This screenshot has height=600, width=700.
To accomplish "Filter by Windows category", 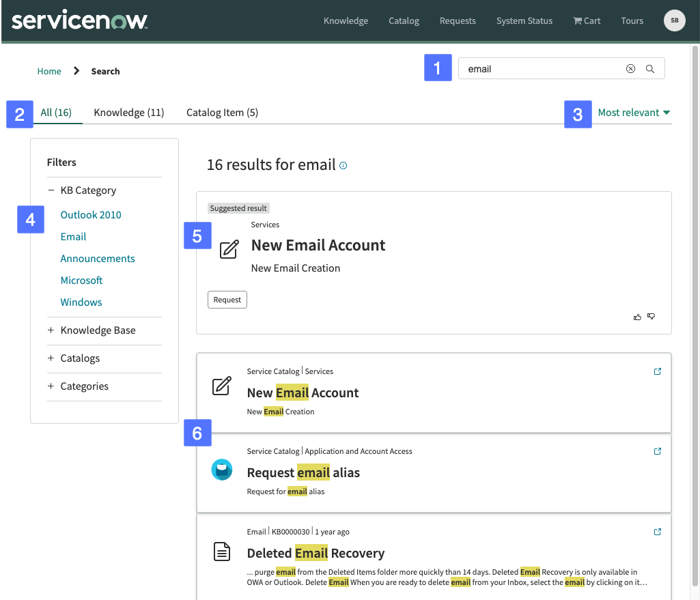I will tap(81, 302).
